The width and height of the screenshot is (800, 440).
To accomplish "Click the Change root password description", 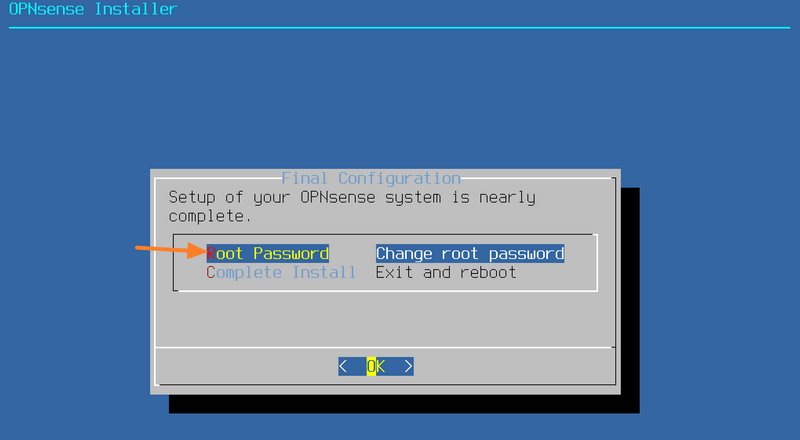I will (x=470, y=254).
